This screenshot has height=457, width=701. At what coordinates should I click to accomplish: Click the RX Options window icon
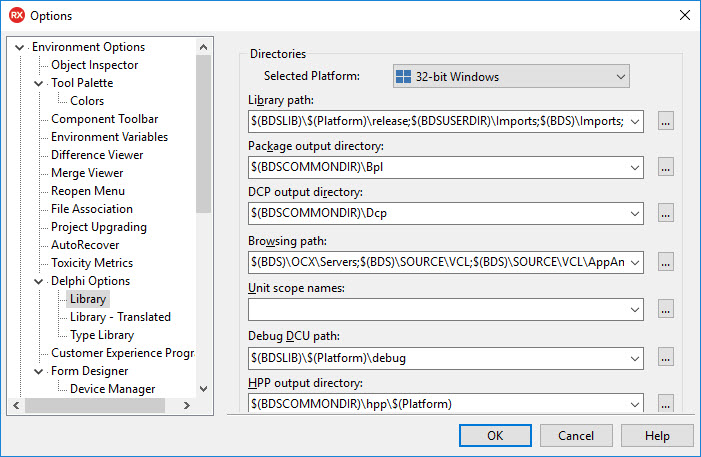click(x=17, y=15)
